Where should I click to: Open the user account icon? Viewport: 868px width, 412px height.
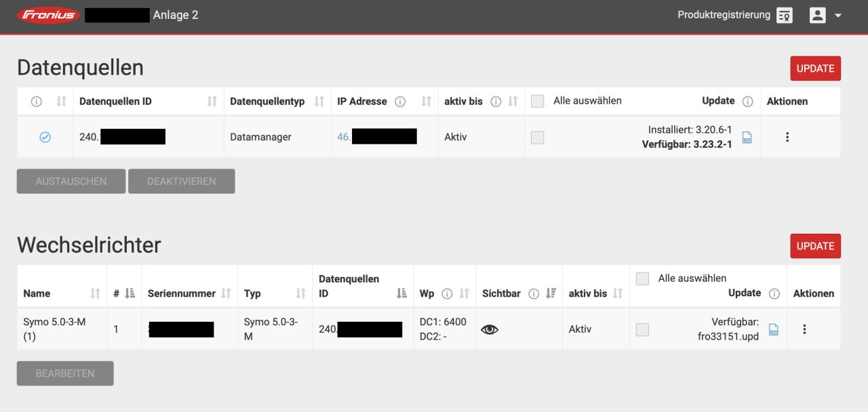(818, 16)
